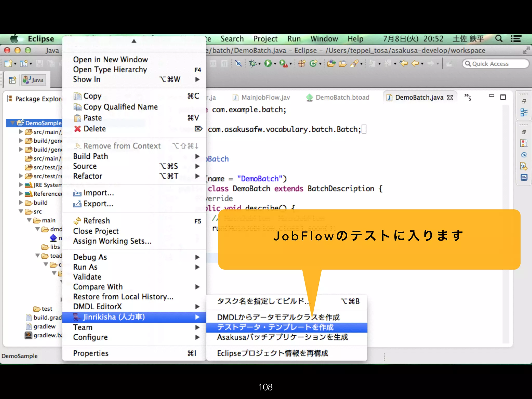Click the New Java Package icon
532x399 pixels.
coord(302,63)
